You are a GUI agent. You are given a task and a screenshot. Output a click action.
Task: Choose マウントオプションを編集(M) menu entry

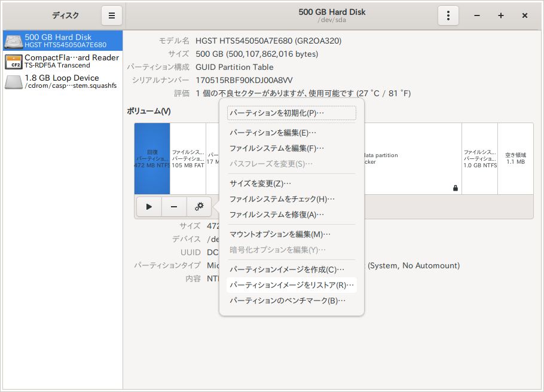tap(292, 234)
